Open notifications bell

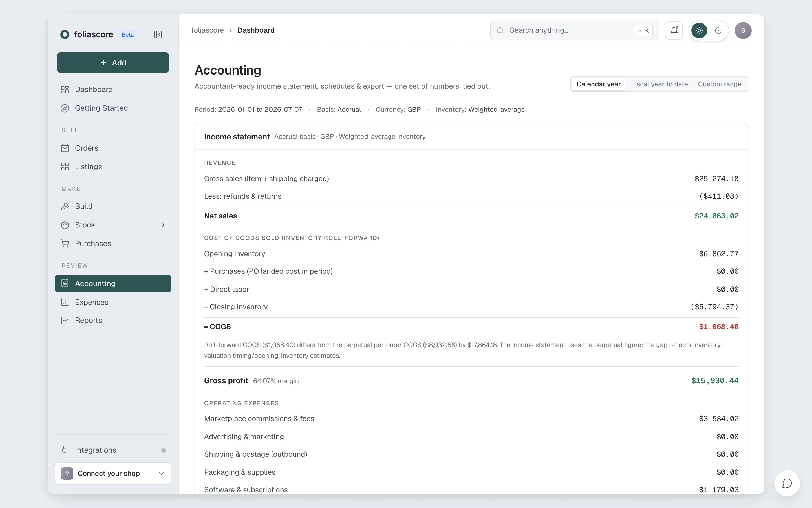click(674, 30)
